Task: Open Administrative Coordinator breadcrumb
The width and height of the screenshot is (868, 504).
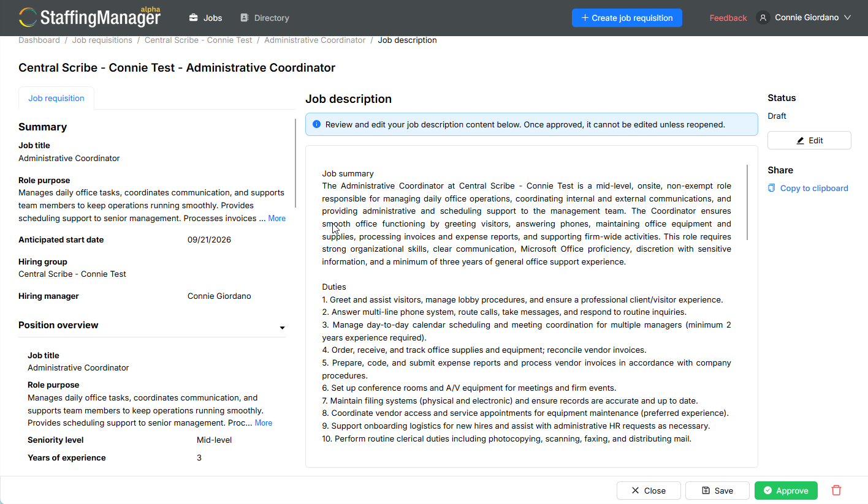Action: click(315, 40)
